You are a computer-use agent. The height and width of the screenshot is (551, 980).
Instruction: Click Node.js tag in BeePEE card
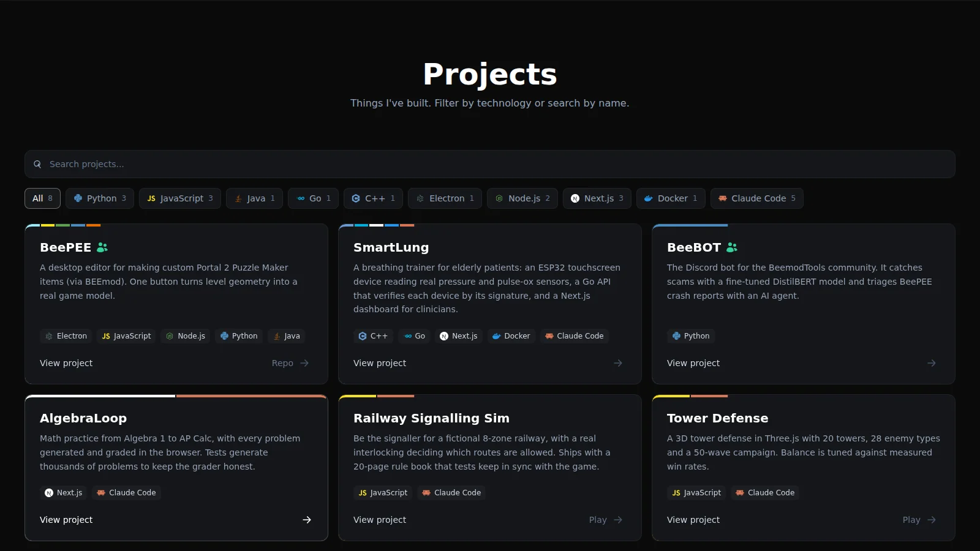tap(186, 336)
